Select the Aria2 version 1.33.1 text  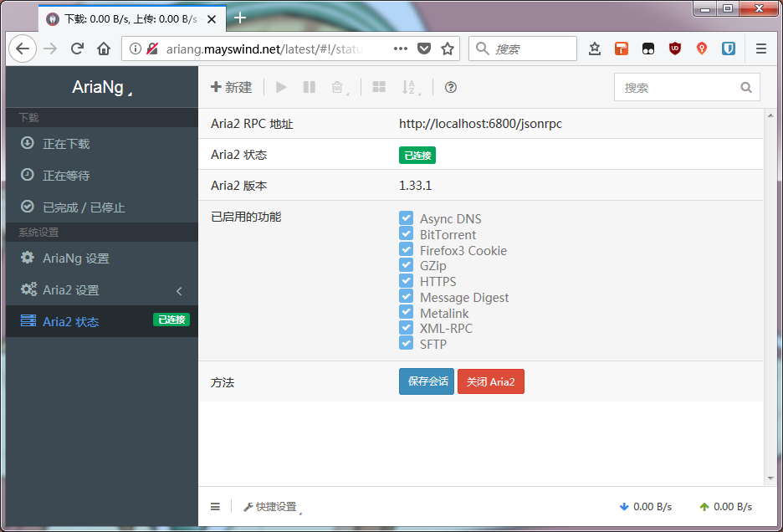tap(416, 186)
